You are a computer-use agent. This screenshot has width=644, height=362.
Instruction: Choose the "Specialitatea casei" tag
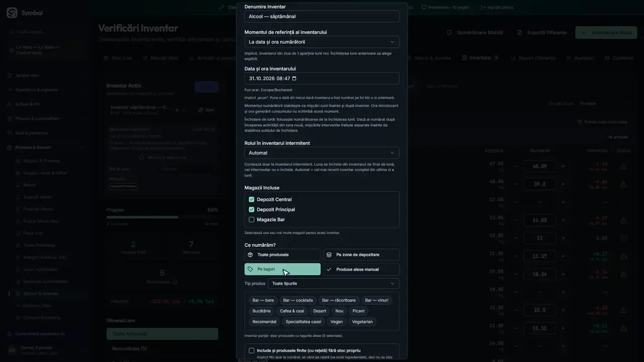click(303, 322)
